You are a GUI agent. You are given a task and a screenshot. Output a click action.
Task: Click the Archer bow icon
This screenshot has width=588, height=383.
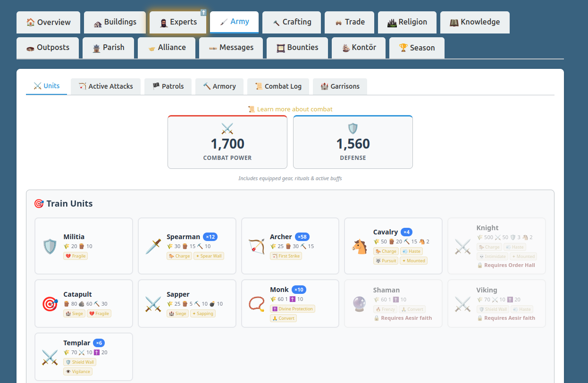click(x=256, y=246)
